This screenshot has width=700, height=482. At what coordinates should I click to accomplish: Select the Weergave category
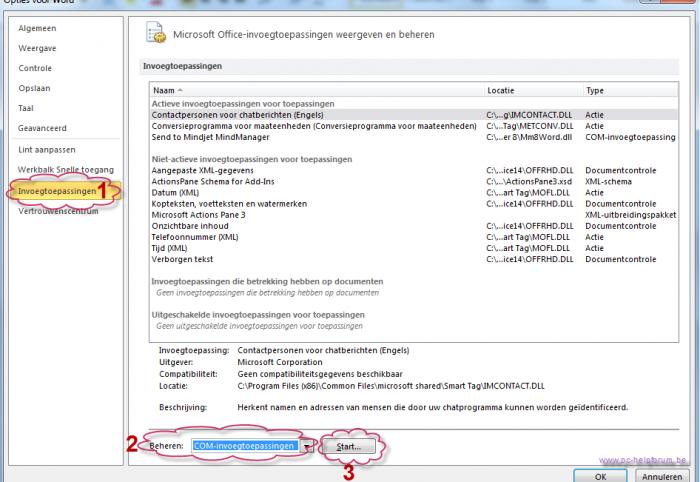[37, 48]
